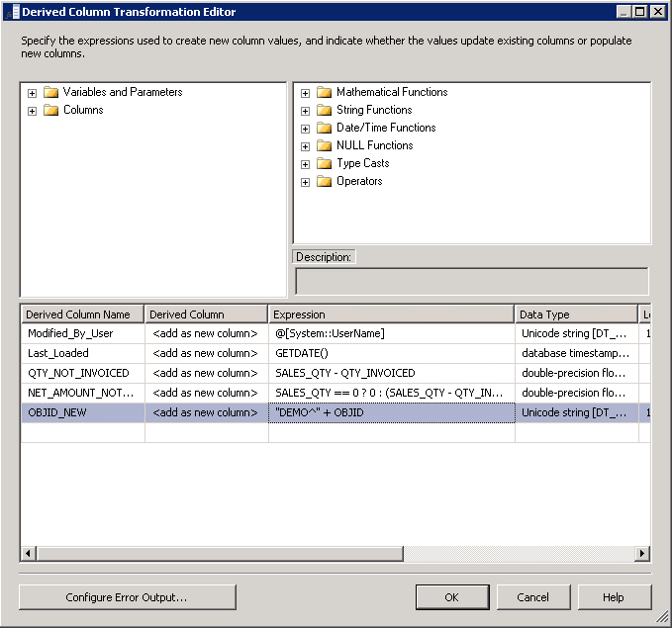Click the Variables and Parameters folder icon
Viewport: 672px width, 628px height.
click(x=50, y=92)
